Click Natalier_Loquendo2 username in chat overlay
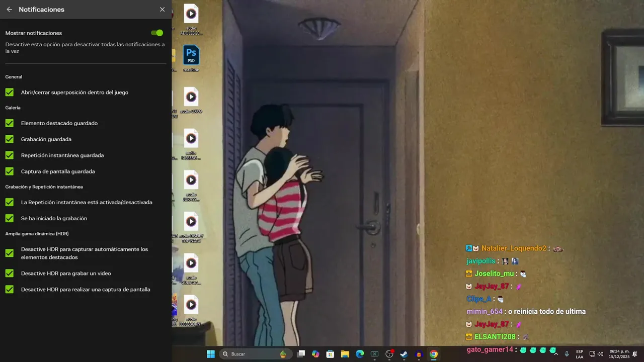This screenshot has height=362, width=644. pos(514,248)
